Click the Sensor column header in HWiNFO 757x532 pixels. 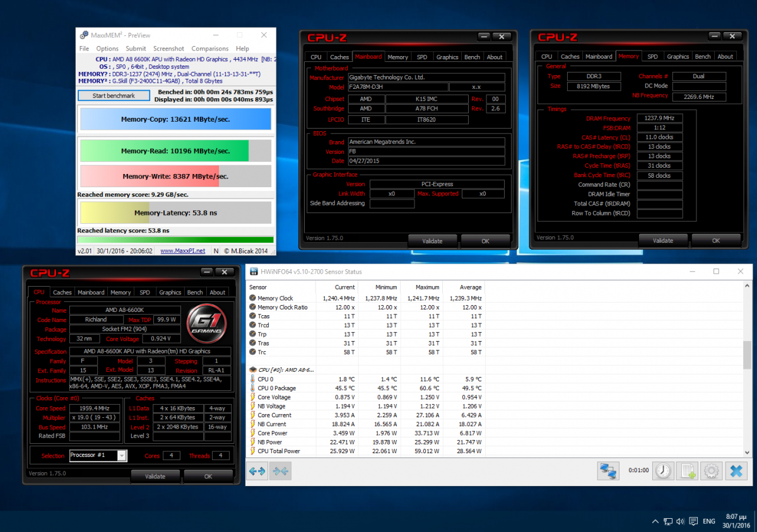(283, 287)
